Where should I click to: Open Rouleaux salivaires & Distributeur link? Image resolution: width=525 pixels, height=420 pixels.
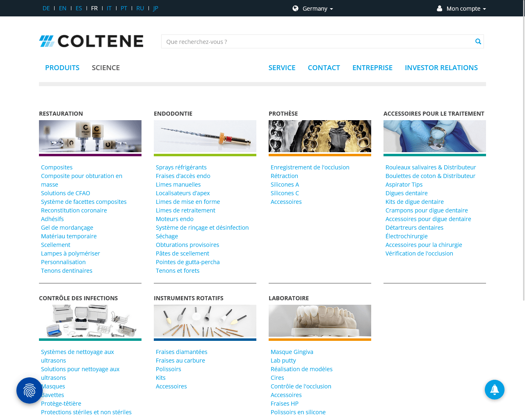431,167
